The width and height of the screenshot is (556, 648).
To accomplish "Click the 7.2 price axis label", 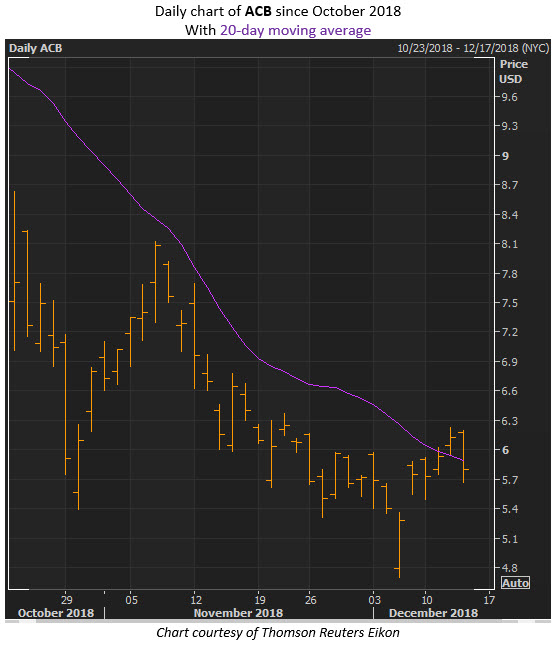I will (x=509, y=332).
